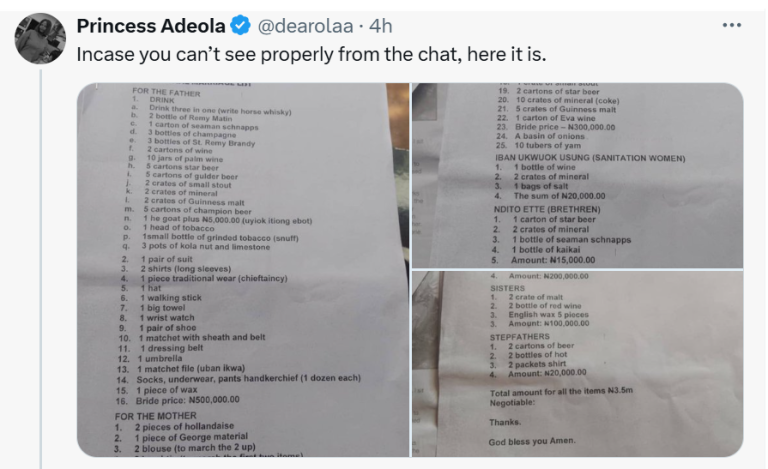This screenshot has width=768, height=469.
Task: Open the top-right photo of the list
Action: pyautogui.click(x=577, y=175)
